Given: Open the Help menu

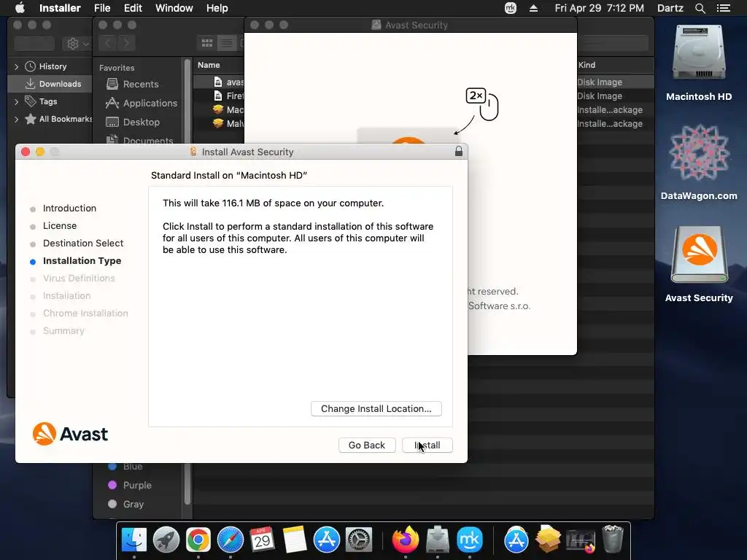Looking at the screenshot, I should tap(217, 8).
